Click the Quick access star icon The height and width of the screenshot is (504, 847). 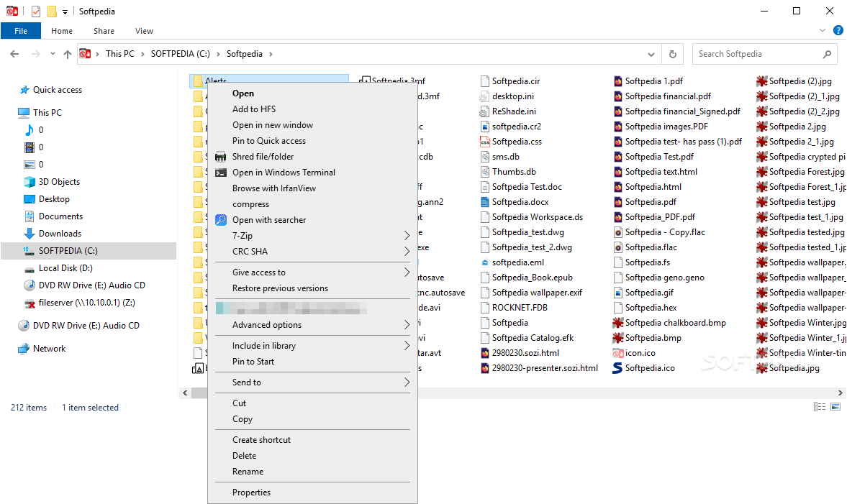coord(24,90)
